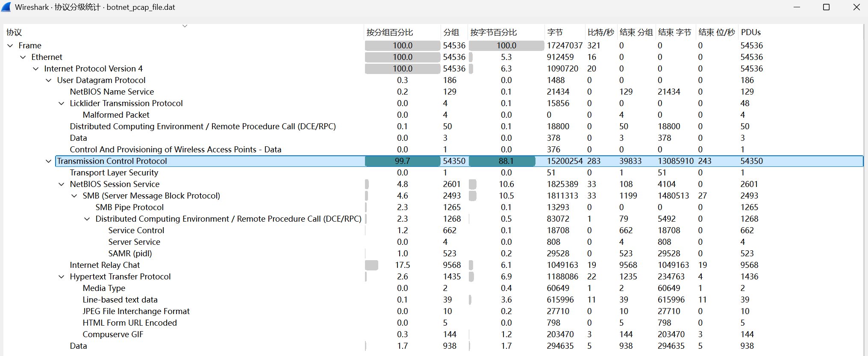Collapse the Frame tree node
The image size is (868, 356).
coord(10,45)
